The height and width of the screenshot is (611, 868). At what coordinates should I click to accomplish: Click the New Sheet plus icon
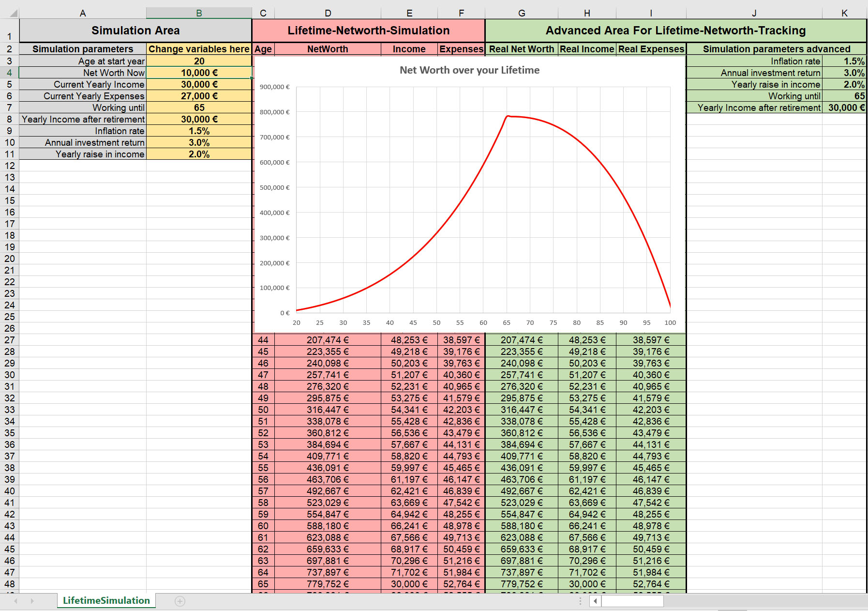coord(180,601)
